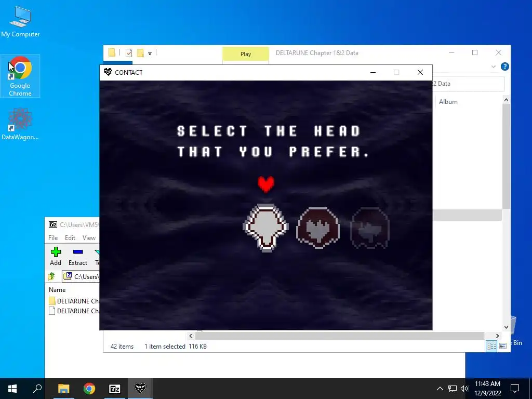
Task: Close the DELTARUNE Chapter 1&2 Data Explorer window
Action: click(498, 52)
